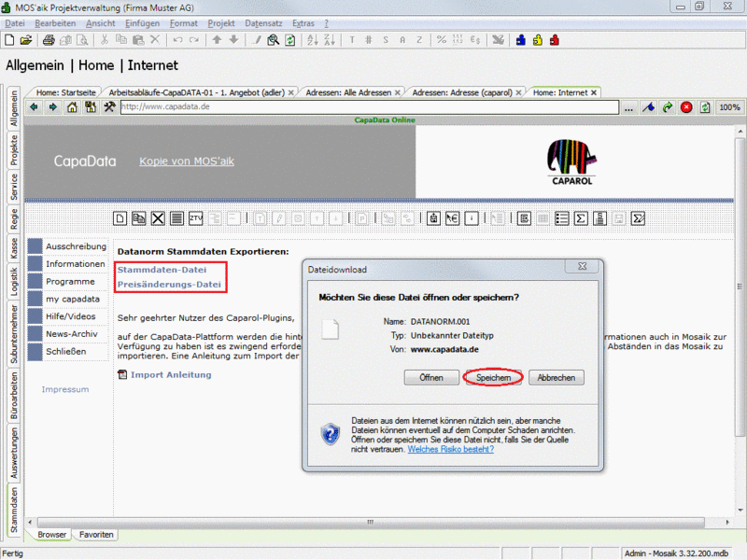The width and height of the screenshot is (747, 560).
Task: Click the euro cursor icon in CapaData toolbar
Action: [452, 218]
